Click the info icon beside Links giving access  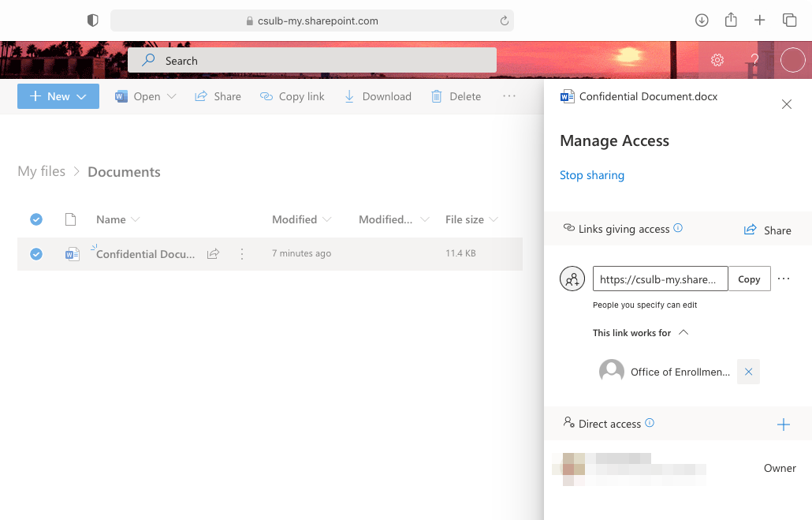coord(678,229)
